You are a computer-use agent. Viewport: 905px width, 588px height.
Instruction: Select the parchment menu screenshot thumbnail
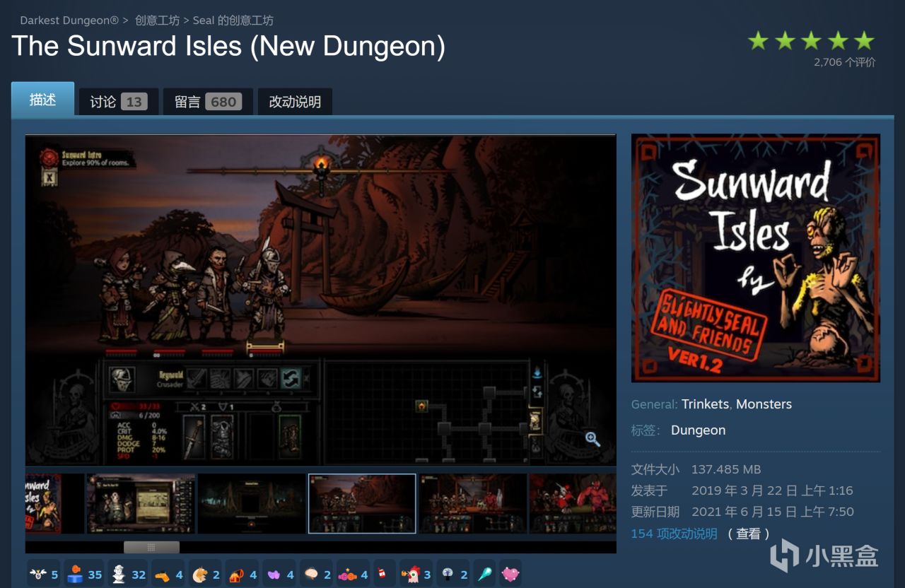141,503
